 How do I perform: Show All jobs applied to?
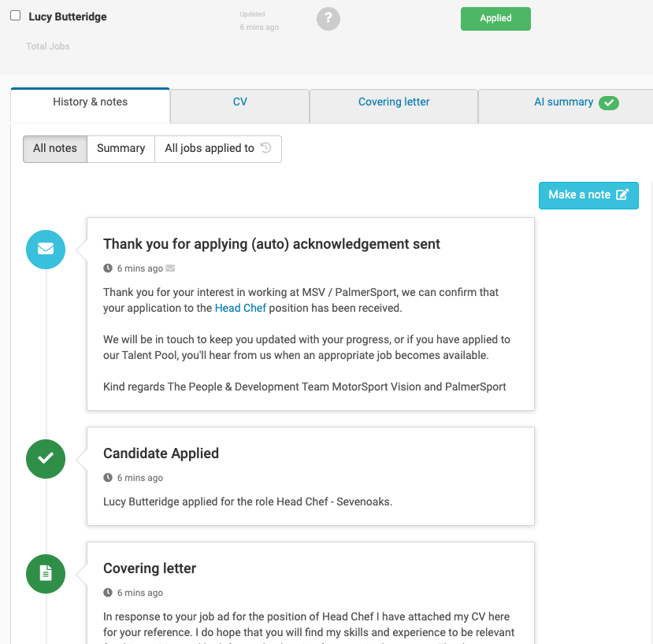tap(218, 149)
